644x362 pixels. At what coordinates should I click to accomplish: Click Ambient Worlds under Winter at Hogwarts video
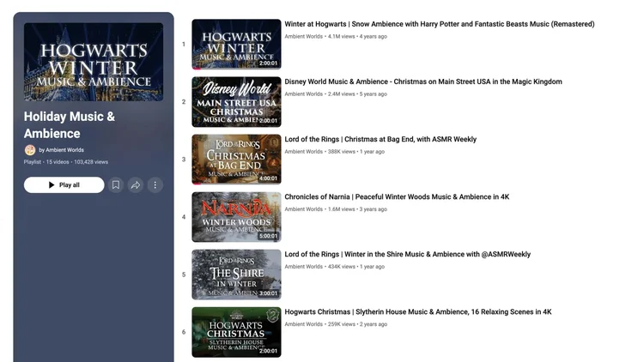click(x=303, y=37)
